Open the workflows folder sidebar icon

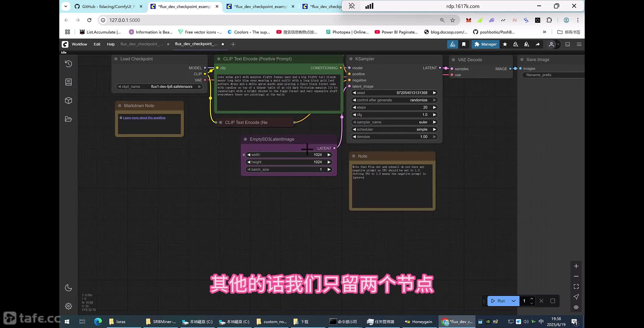point(68,119)
